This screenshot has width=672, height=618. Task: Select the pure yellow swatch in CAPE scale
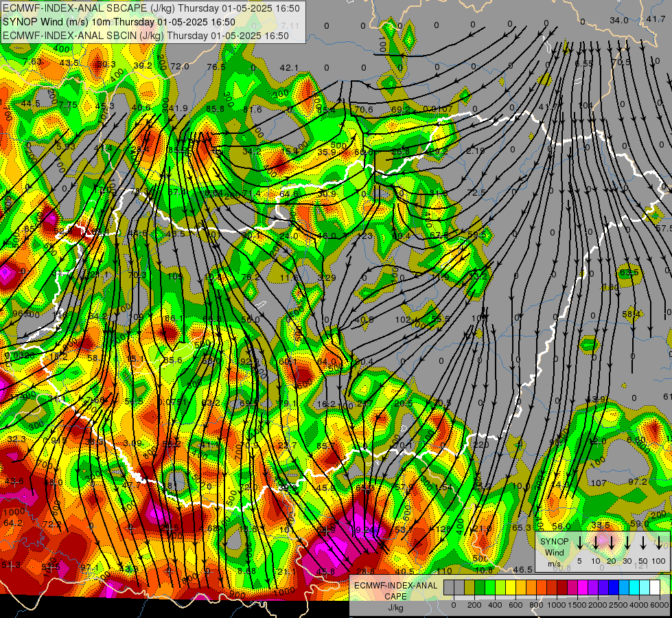(511, 587)
